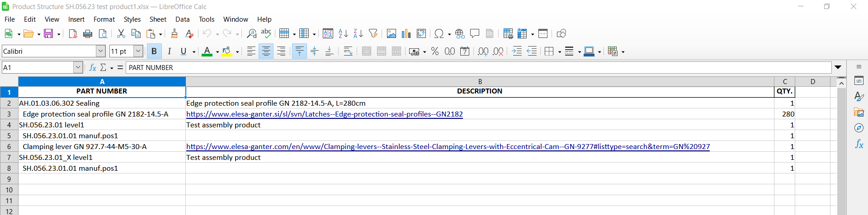The height and width of the screenshot is (215, 868).
Task: Click the Find & Replace icon
Action: coord(252,34)
